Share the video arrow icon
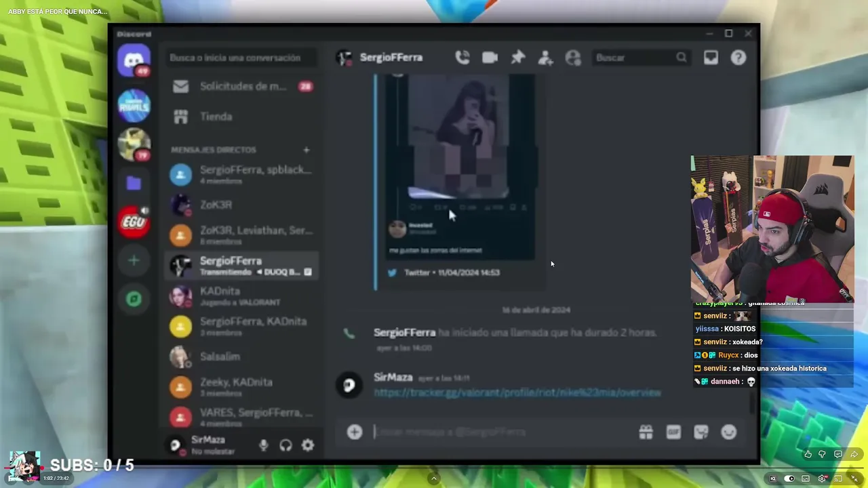The width and height of the screenshot is (868, 488). pos(854,455)
